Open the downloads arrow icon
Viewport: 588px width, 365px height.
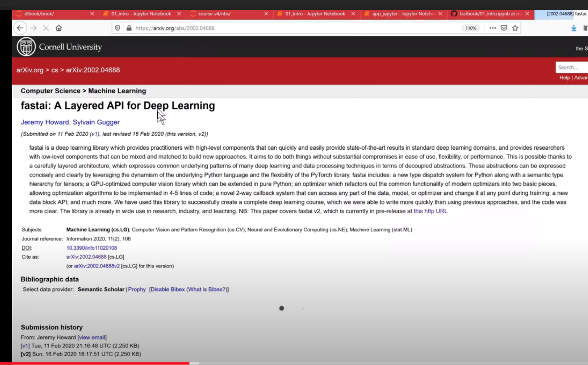point(574,28)
